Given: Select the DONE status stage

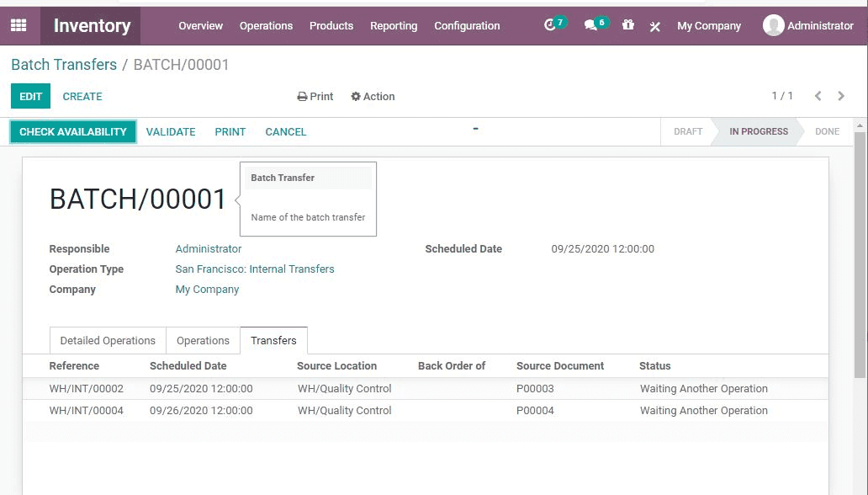Looking at the screenshot, I should [x=827, y=131].
